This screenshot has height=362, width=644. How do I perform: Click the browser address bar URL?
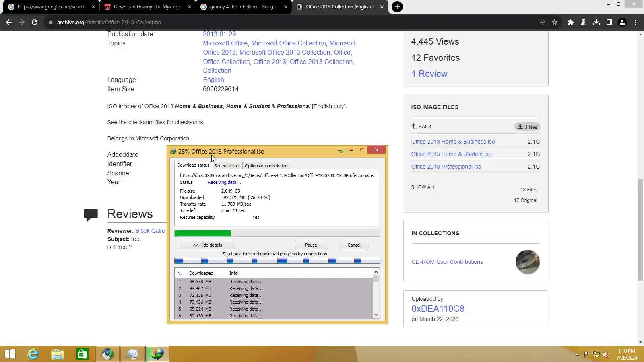tap(109, 22)
